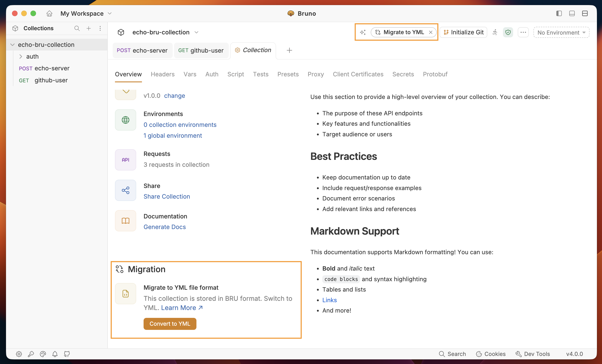Select the Protobuf tab
Image resolution: width=602 pixels, height=364 pixels.
click(435, 74)
